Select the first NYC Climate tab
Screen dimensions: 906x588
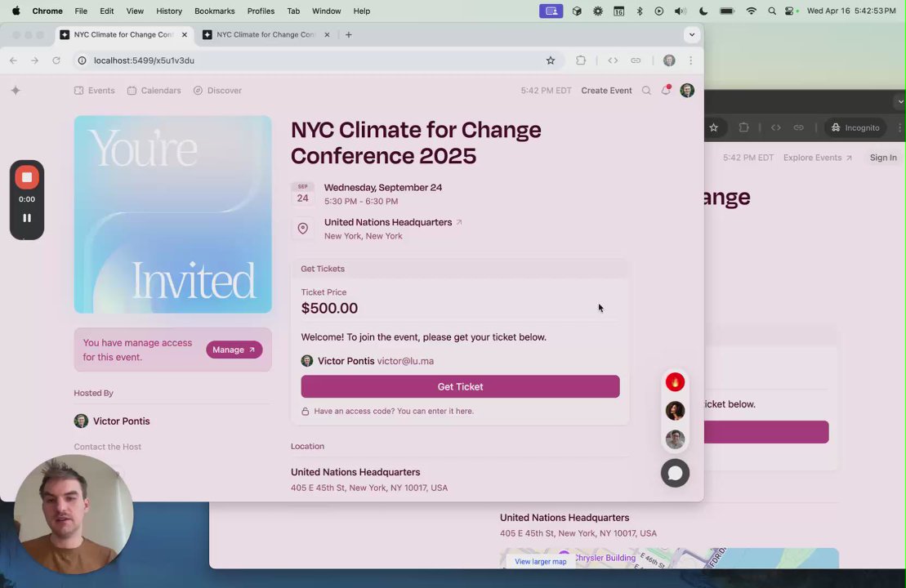point(124,34)
